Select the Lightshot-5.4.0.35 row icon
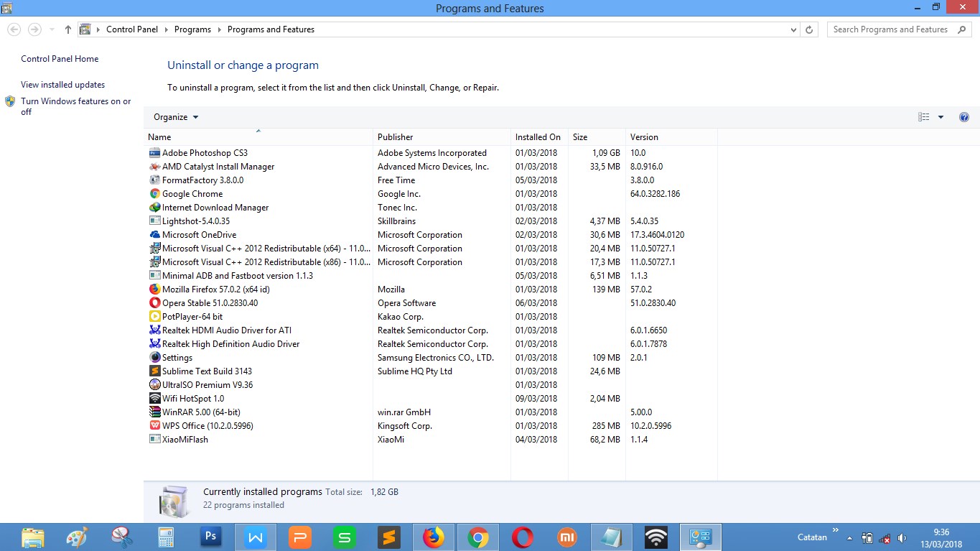Screen dimensions: 980x551 154,221
